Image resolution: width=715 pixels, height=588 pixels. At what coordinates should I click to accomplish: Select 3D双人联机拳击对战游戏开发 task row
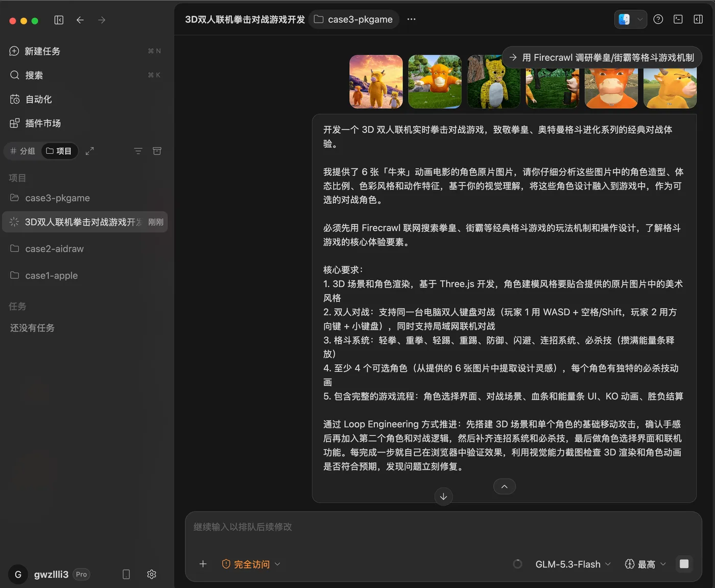click(x=85, y=222)
